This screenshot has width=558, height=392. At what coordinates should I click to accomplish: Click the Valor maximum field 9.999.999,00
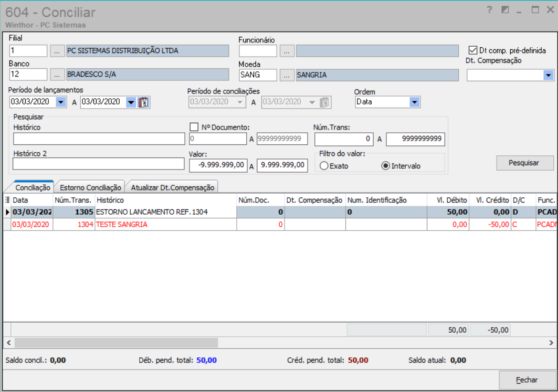pyautogui.click(x=282, y=165)
